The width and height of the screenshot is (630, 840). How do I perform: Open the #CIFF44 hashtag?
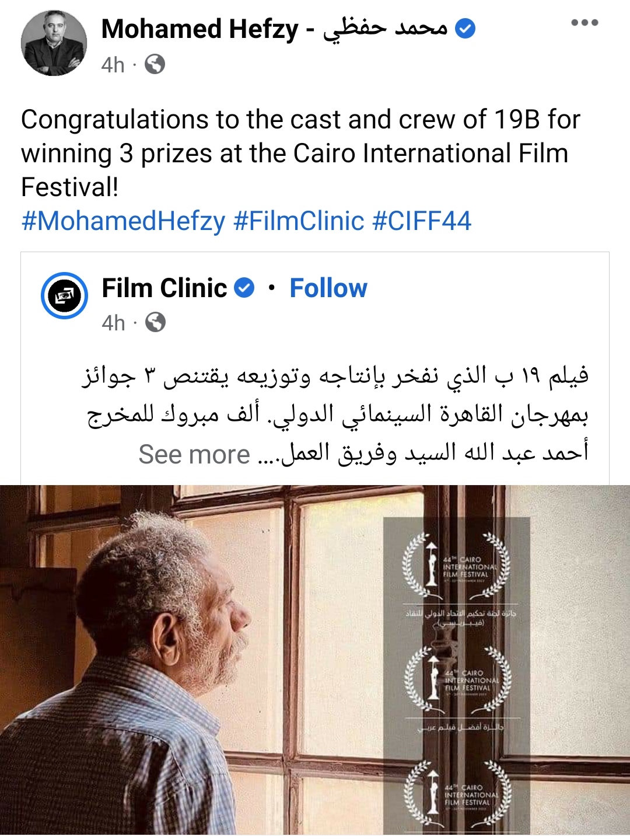tap(421, 221)
